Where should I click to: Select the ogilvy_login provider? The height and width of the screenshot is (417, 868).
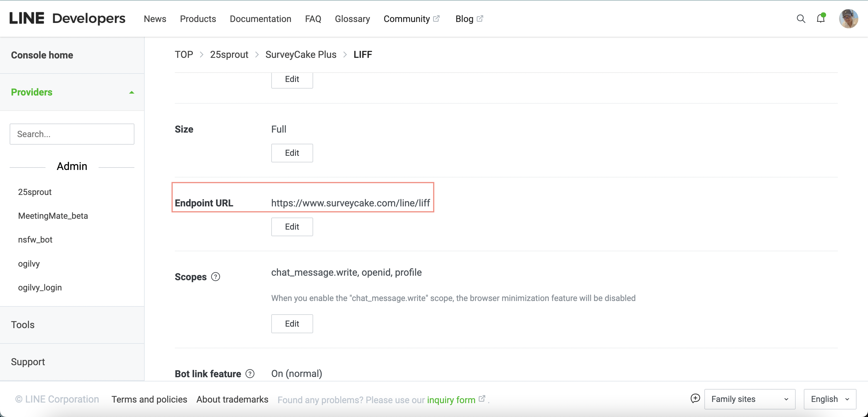(40, 288)
